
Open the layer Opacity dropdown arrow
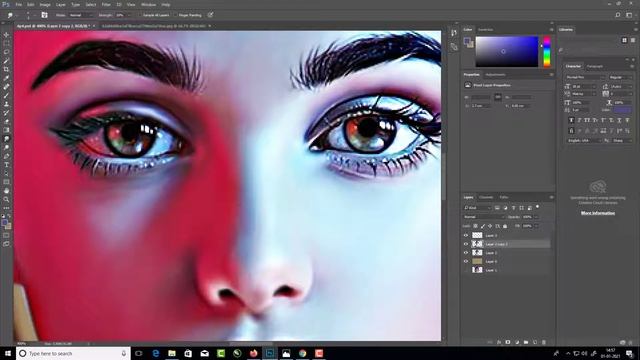[x=536, y=217]
